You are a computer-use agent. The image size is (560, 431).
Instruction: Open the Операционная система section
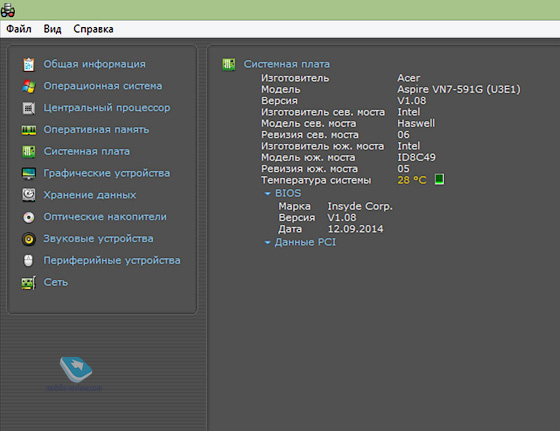point(103,86)
